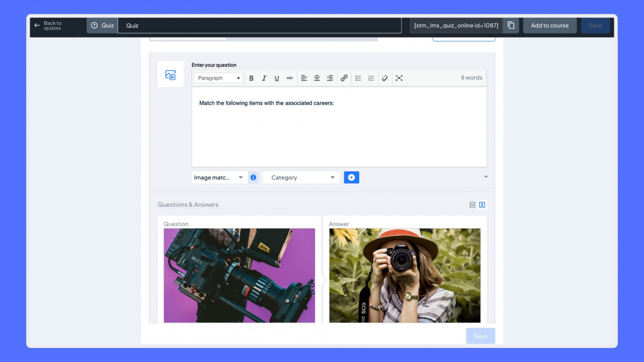
Task: Align the question text to center
Action: point(317,78)
